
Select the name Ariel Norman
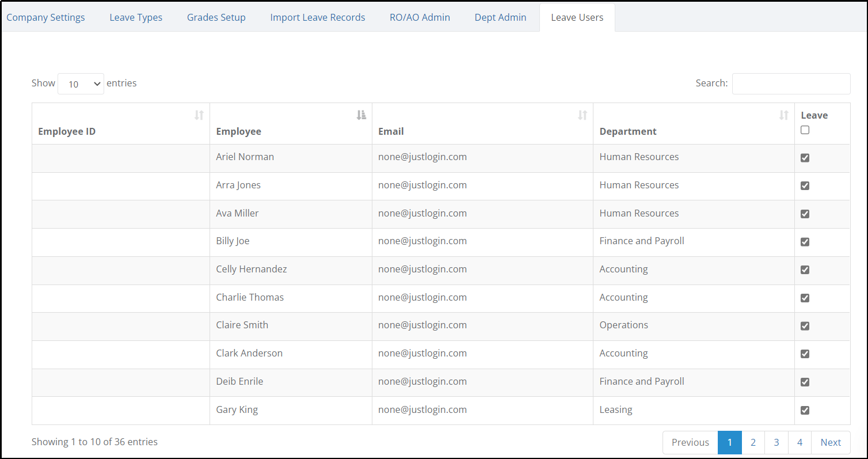pos(245,157)
